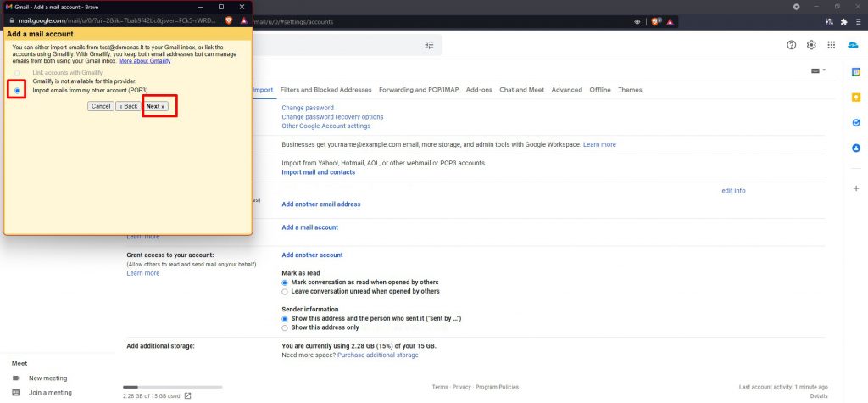The height and width of the screenshot is (403, 868).
Task: Click the edit info link
Action: tap(733, 191)
